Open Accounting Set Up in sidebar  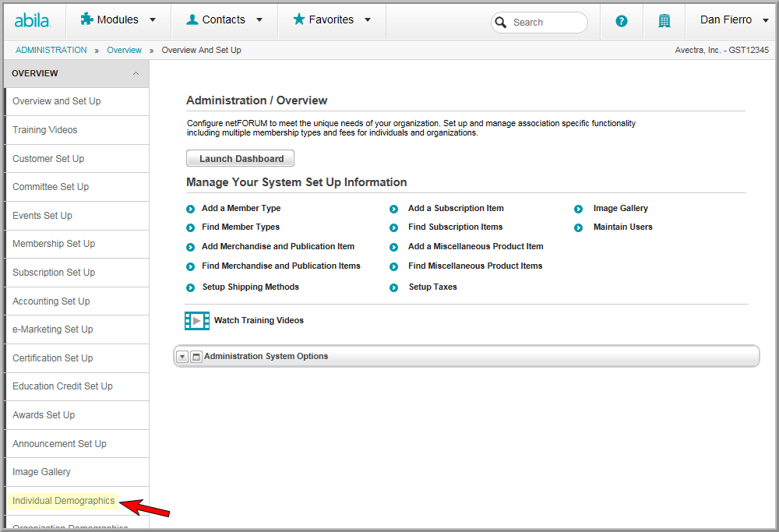coord(77,301)
